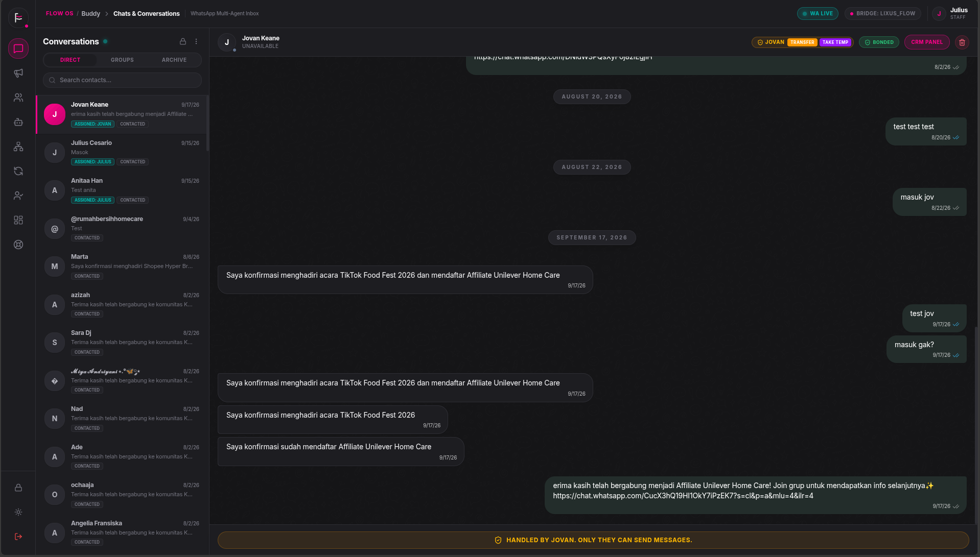Click the BONDED badge button
The height and width of the screenshot is (557, 980).
pos(879,42)
